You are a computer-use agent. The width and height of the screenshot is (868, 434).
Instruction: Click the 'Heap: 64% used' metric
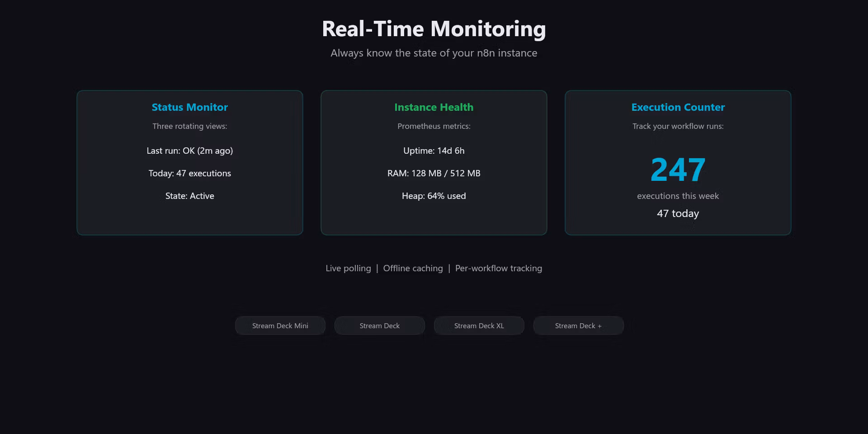pyautogui.click(x=434, y=196)
